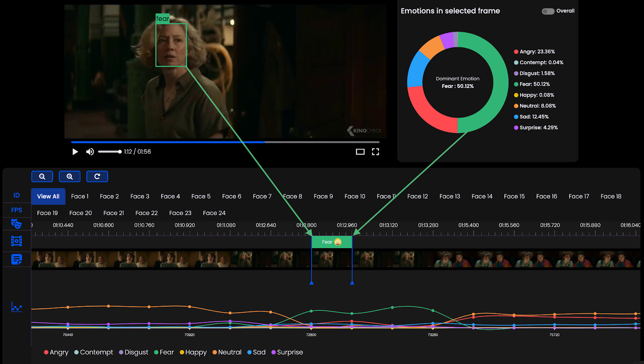The height and width of the screenshot is (364, 644).
Task: Select the Face 15 tab
Action: [514, 196]
